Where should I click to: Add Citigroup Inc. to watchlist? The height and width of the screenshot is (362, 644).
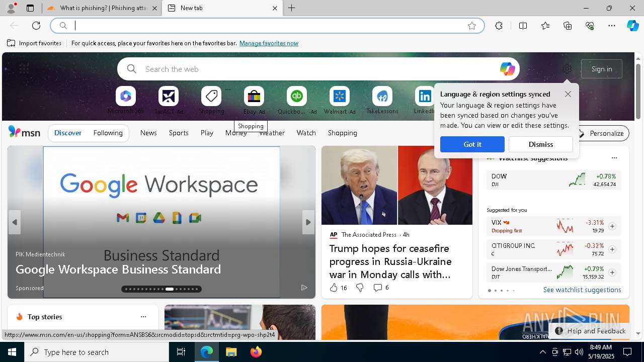pyautogui.click(x=612, y=249)
